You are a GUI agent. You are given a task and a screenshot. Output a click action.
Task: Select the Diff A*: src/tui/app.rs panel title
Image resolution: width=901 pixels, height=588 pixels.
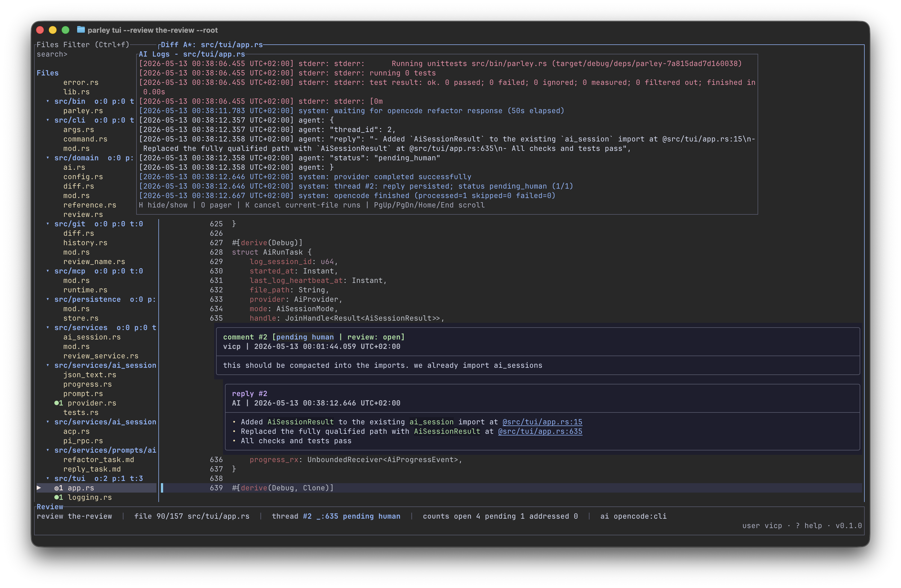pos(212,45)
